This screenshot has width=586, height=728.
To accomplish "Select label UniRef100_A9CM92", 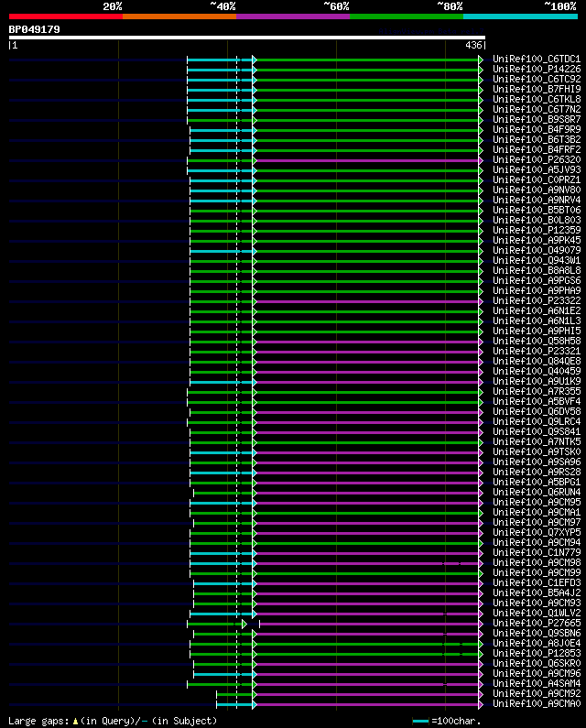I will 537,693.
